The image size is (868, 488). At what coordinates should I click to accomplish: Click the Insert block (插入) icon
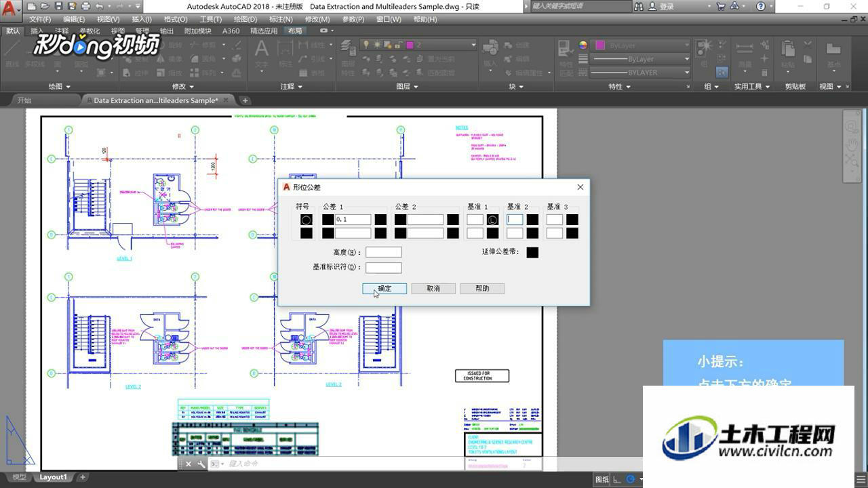click(490, 47)
